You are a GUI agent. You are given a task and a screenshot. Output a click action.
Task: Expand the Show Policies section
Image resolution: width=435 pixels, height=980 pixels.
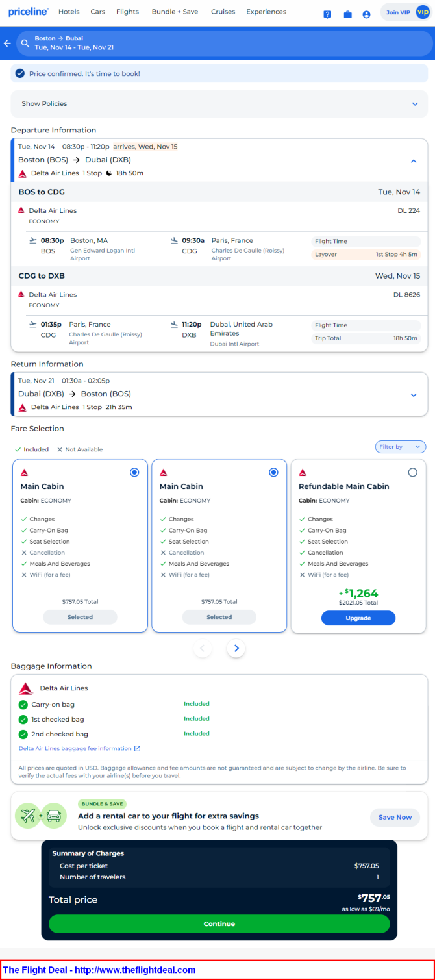tap(219, 104)
